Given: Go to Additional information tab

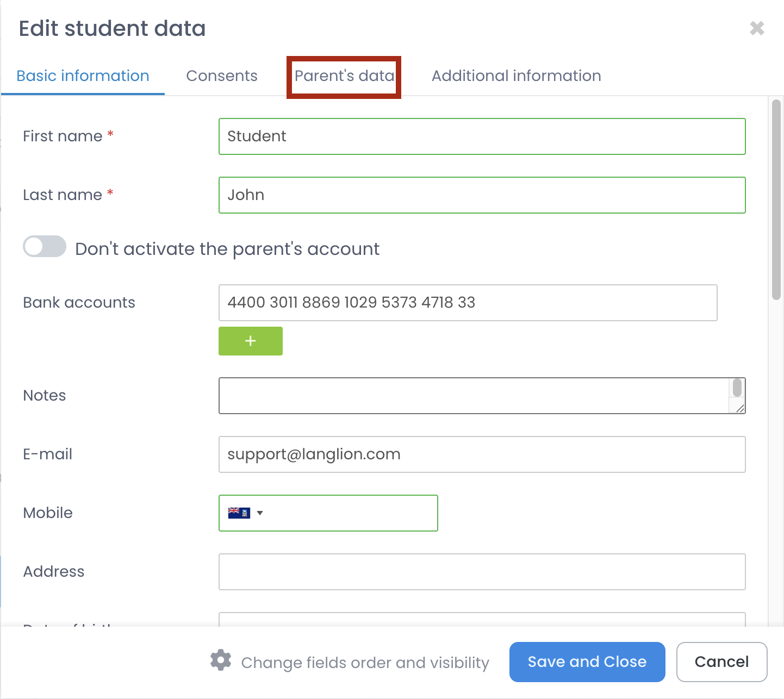Looking at the screenshot, I should click(516, 76).
